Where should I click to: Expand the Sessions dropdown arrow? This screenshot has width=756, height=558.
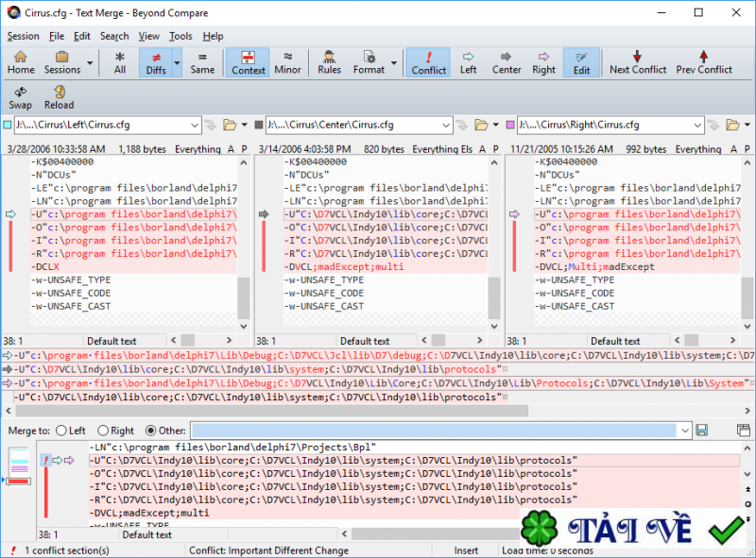click(90, 62)
